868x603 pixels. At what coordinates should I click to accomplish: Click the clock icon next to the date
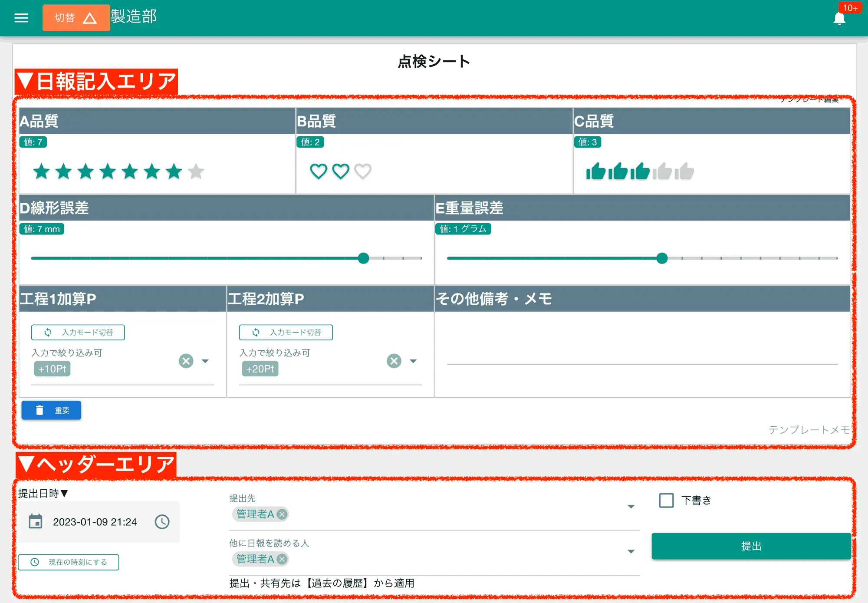click(x=162, y=522)
